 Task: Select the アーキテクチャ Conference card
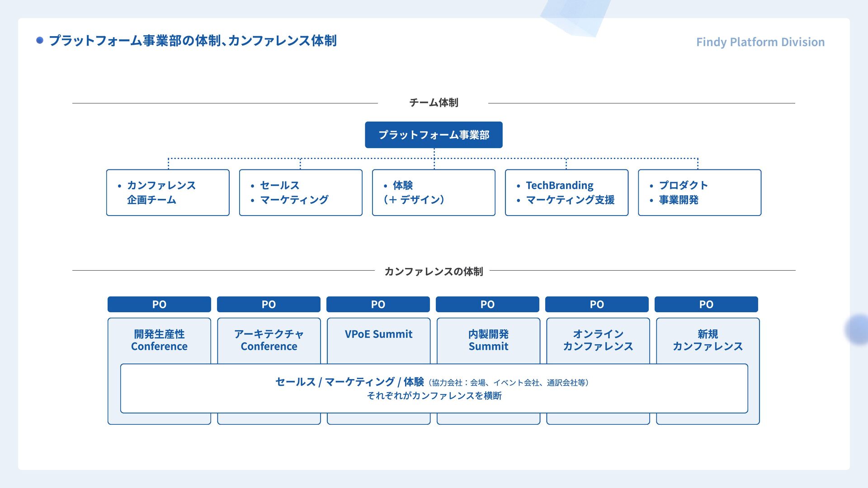(269, 340)
